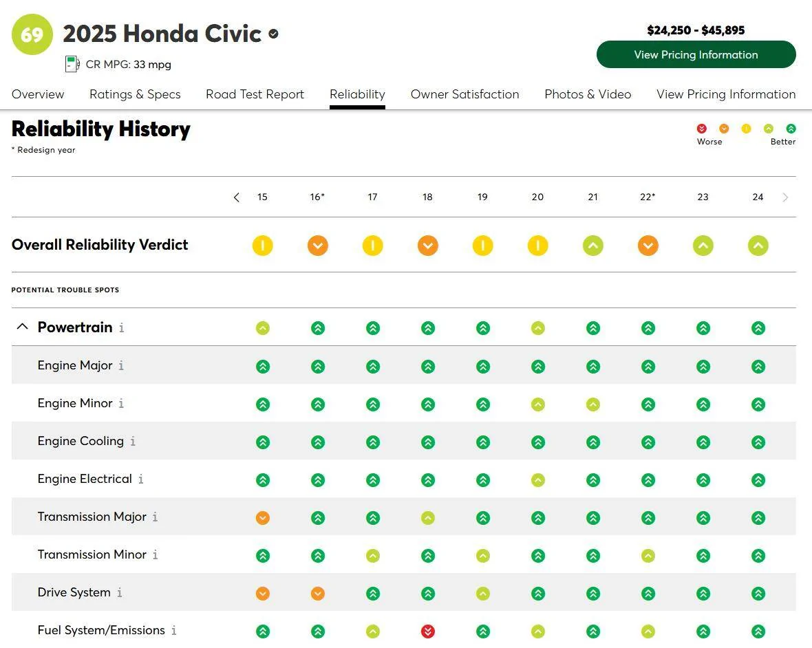
Task: Click the 2021 Overall Reliability Verdict green icon
Action: 593,246
